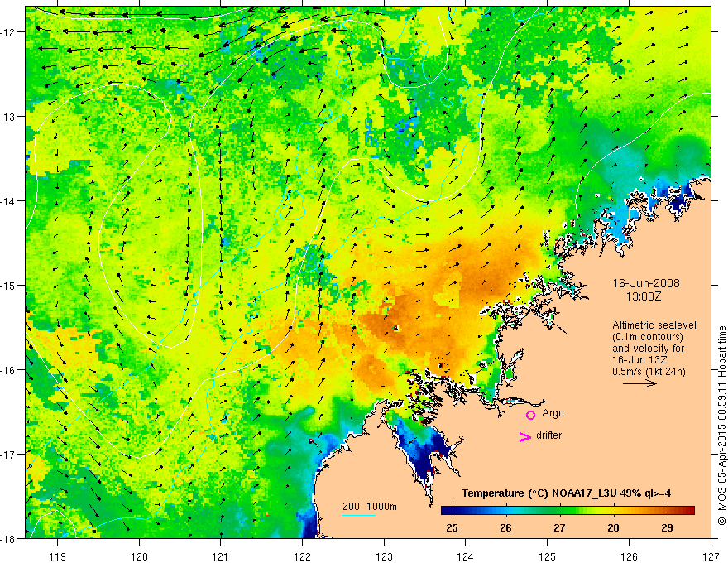This screenshot has height=563, width=728.
Task: Click the "(0.1m contours)" text line
Action: point(648,337)
